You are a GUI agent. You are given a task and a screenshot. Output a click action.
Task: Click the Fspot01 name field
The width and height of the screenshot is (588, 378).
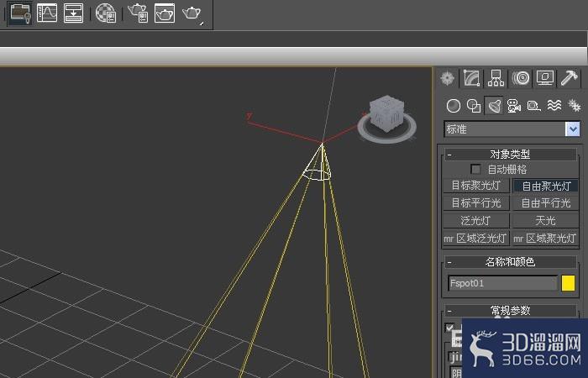[503, 283]
